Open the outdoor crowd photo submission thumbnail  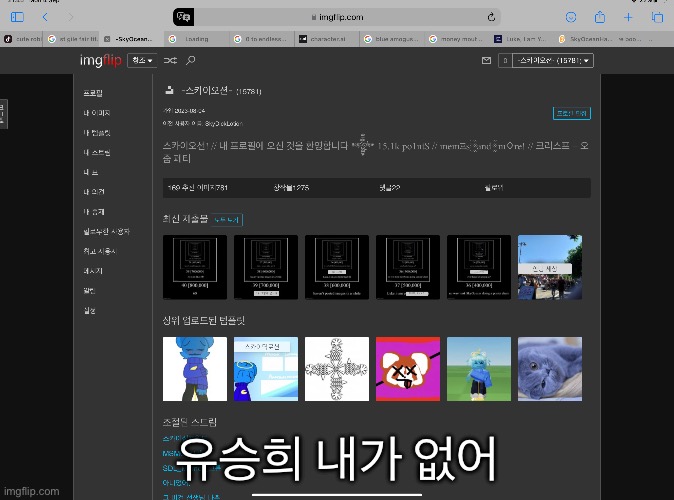click(x=550, y=267)
